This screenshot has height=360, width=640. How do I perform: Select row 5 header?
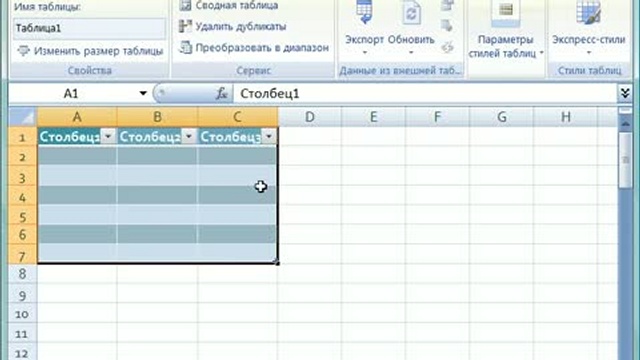(x=22, y=216)
